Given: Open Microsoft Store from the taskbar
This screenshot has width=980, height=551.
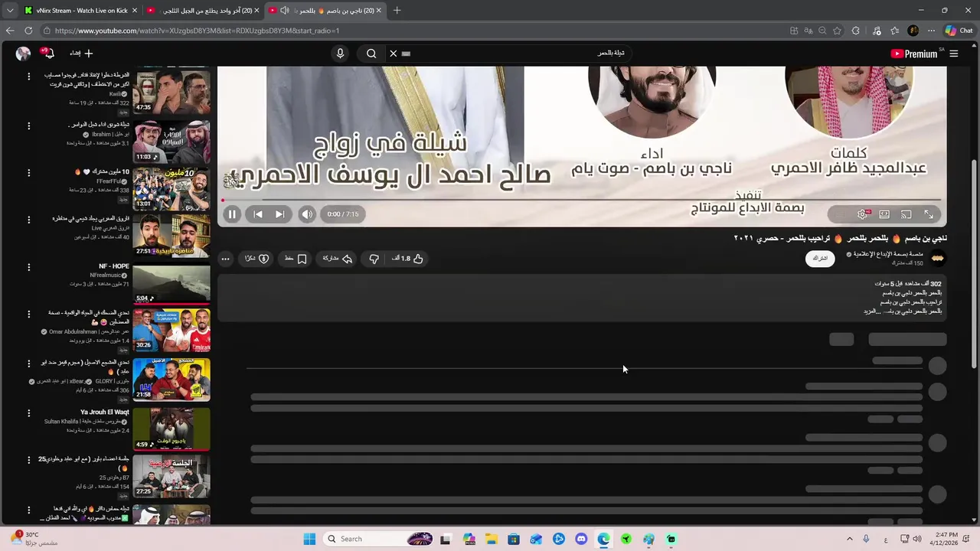Looking at the screenshot, I should tap(513, 539).
